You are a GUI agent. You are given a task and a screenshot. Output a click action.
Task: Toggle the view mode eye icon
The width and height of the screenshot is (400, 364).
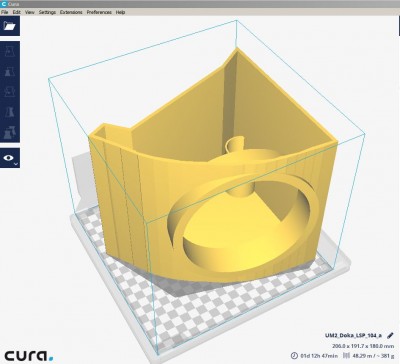click(x=8, y=158)
